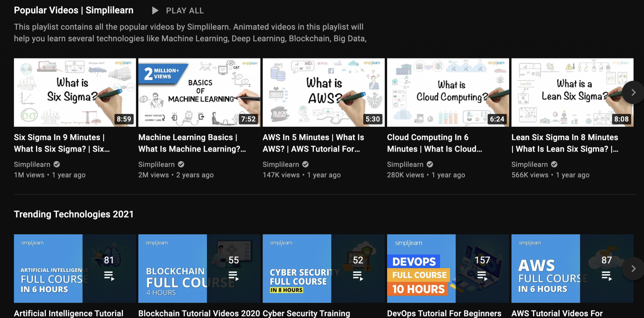Click the verified badge under the AWS In 5 Minutes video
Viewport: 644px width, 318px height.
(x=306, y=164)
